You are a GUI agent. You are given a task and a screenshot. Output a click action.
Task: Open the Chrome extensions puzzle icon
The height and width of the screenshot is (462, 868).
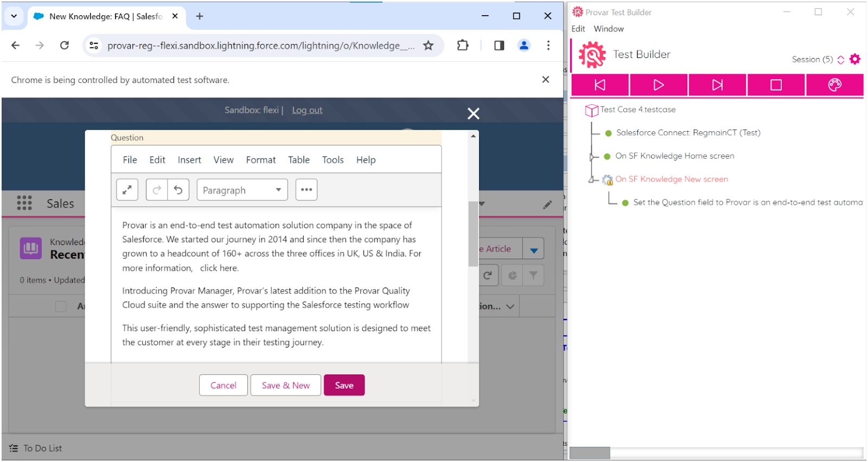[x=463, y=46]
